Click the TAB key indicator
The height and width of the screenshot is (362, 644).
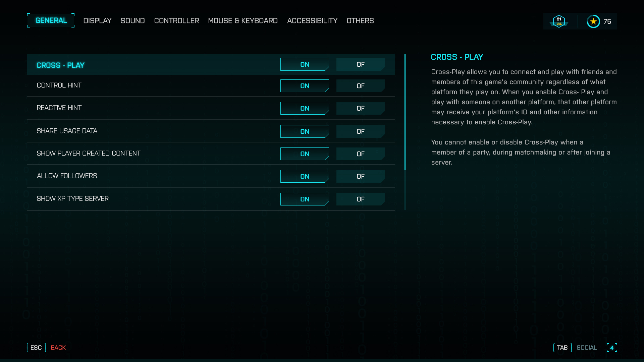coord(562,348)
